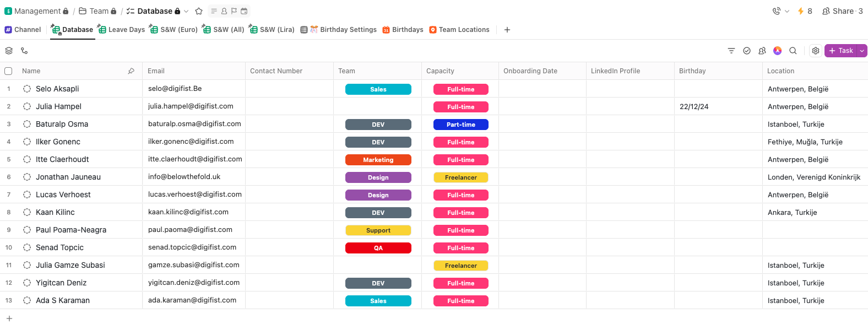This screenshot has height=324, width=868.
Task: Toggle closed tasks checkmark circle icon
Action: tap(747, 51)
